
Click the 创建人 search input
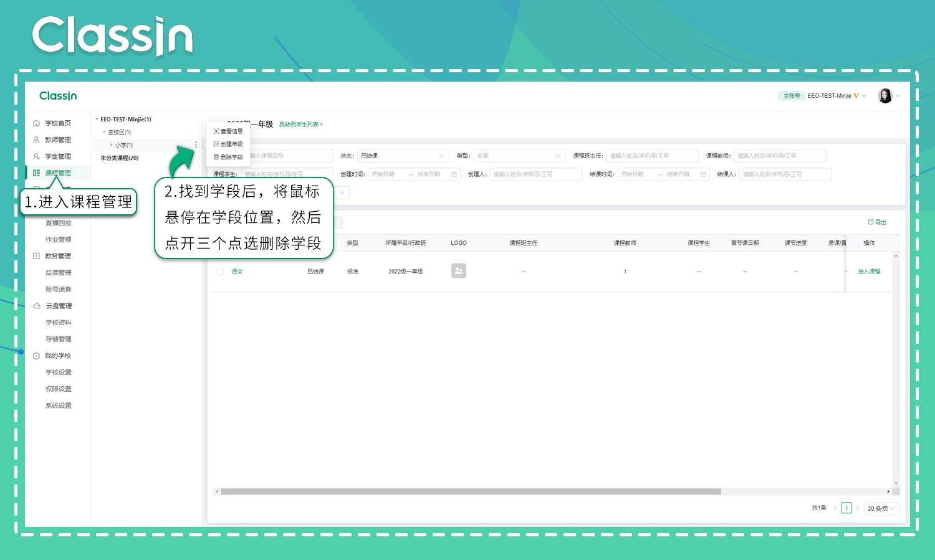pyautogui.click(x=536, y=174)
